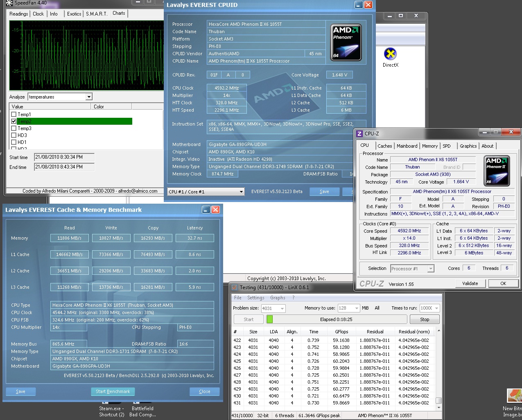Open the S.M.A.R.T. tab in SpeedFan
The image size is (522, 420).
(97, 14)
